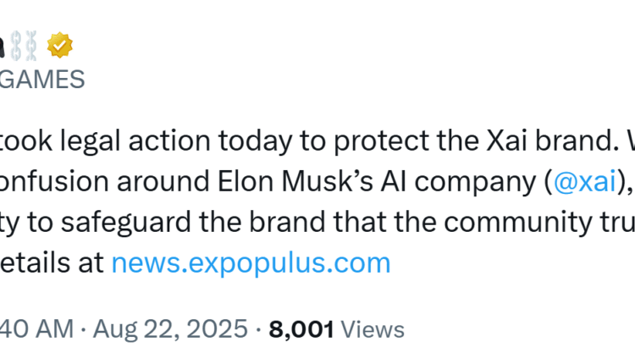This screenshot has width=635, height=364.
Task: Click the partially visible display name
Action: pyautogui.click(x=4, y=43)
